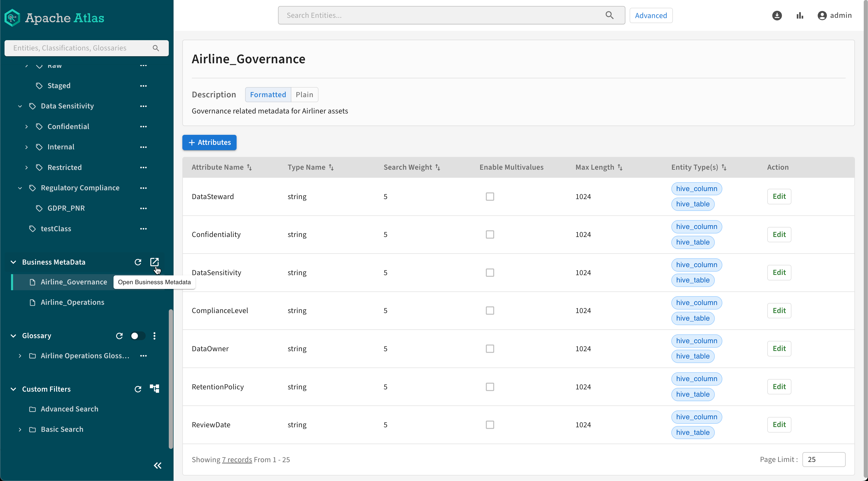Select Airline_Operations business metadata item
This screenshot has height=481, width=868.
tap(72, 302)
